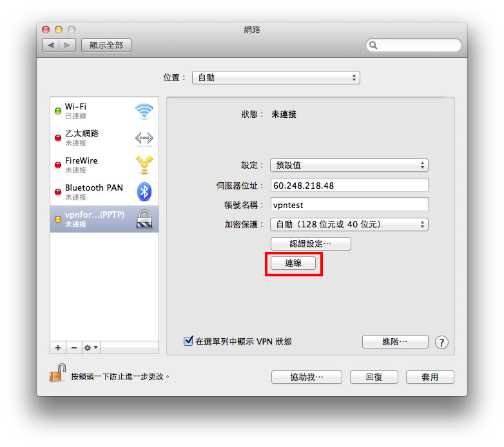Click the 套用 apply button

[x=430, y=377]
